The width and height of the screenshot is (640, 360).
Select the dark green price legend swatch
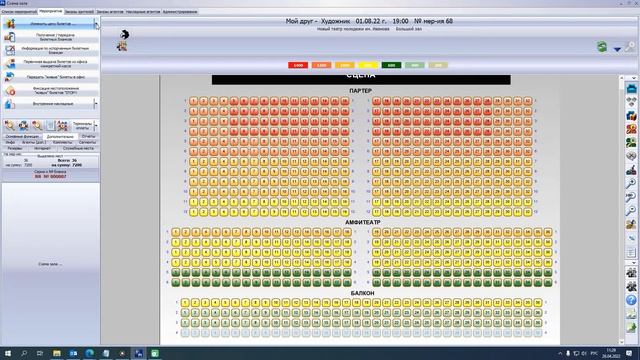pos(391,65)
